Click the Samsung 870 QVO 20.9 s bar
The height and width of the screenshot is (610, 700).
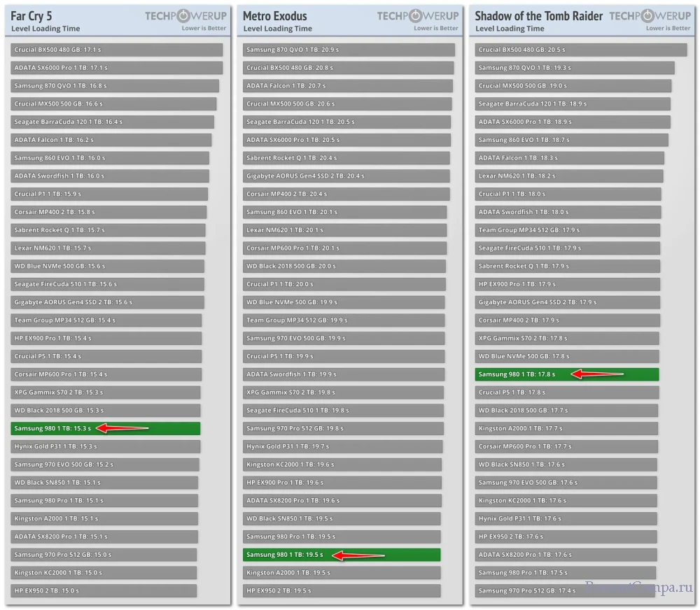pos(349,50)
